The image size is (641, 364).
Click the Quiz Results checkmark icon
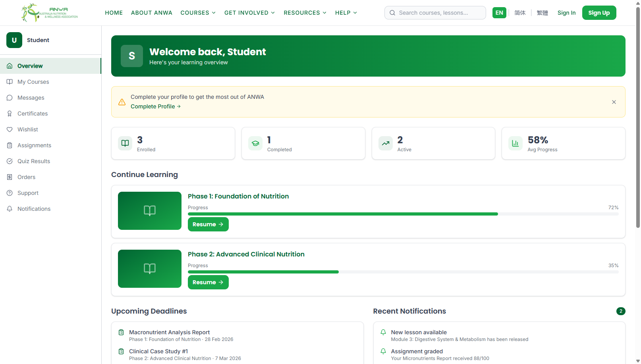pos(10,161)
